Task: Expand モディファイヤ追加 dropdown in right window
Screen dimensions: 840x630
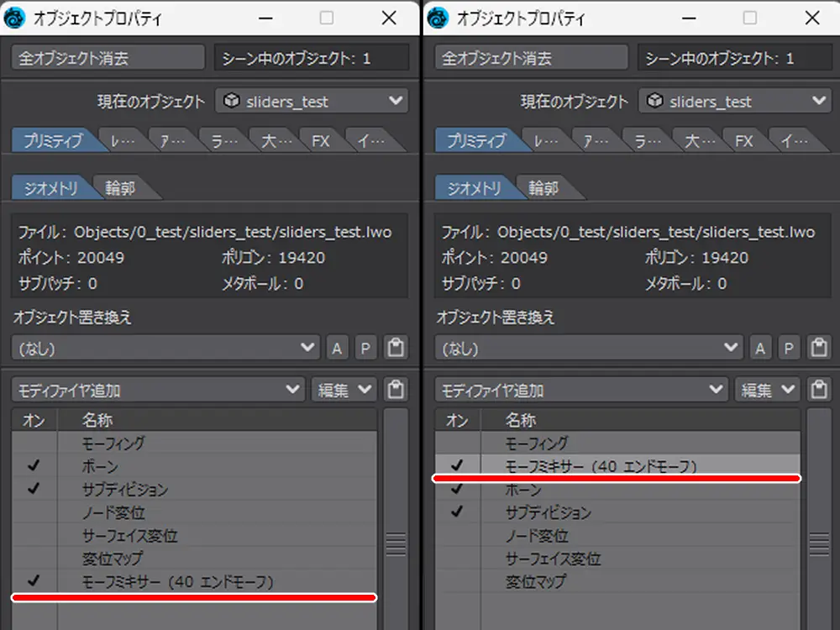Action: coord(580,390)
